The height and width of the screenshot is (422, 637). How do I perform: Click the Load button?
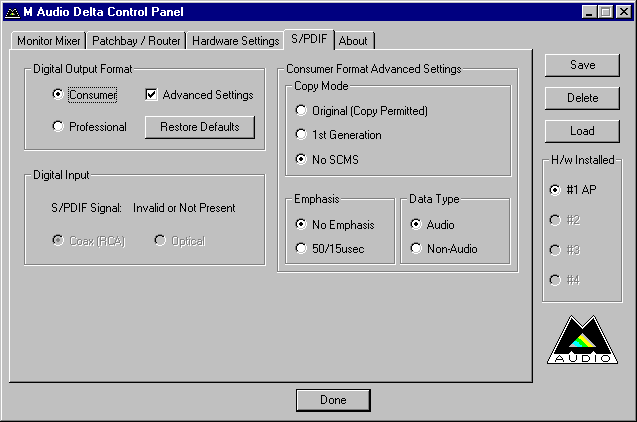[582, 131]
